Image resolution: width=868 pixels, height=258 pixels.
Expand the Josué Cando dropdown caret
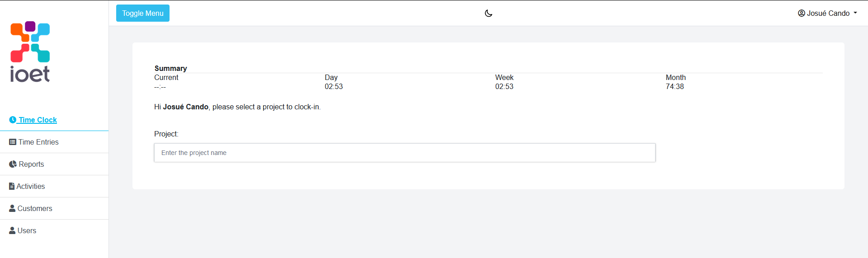tap(855, 13)
